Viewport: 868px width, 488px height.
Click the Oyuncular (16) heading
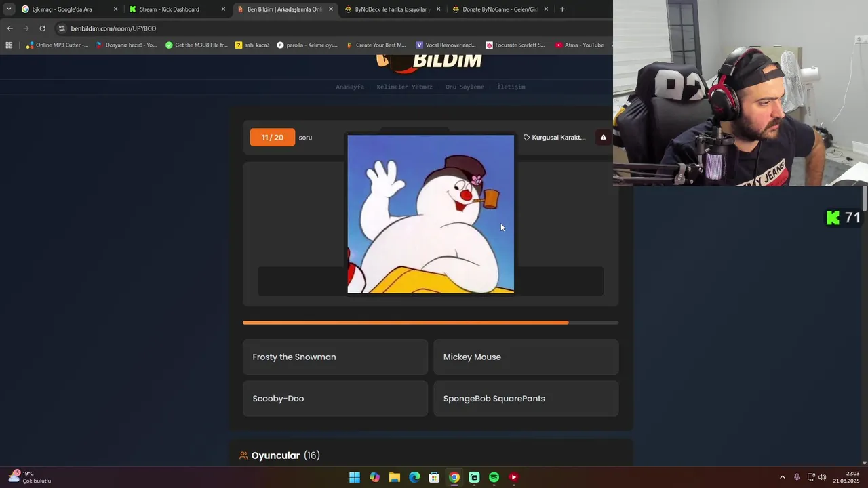285,455
